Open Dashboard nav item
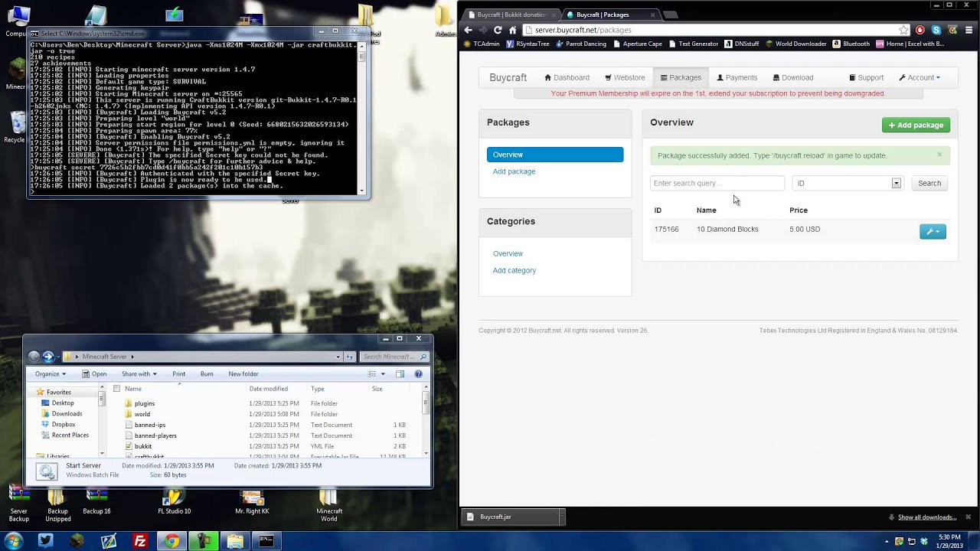The width and height of the screenshot is (980, 551). tap(567, 77)
